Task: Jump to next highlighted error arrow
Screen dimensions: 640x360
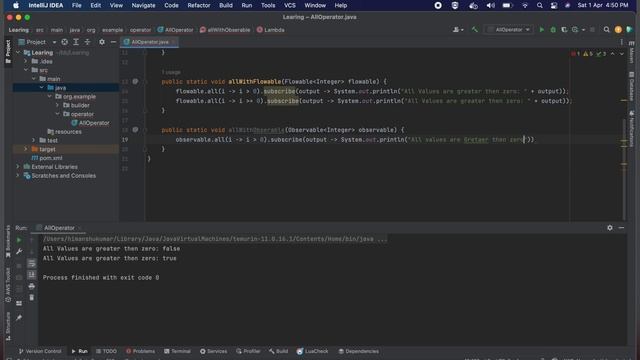Action: coord(622,54)
